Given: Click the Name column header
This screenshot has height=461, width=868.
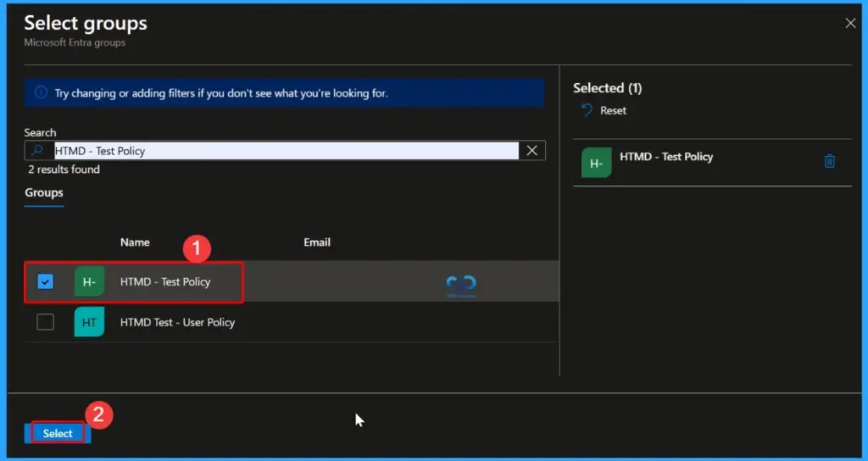Looking at the screenshot, I should pyautogui.click(x=135, y=242).
